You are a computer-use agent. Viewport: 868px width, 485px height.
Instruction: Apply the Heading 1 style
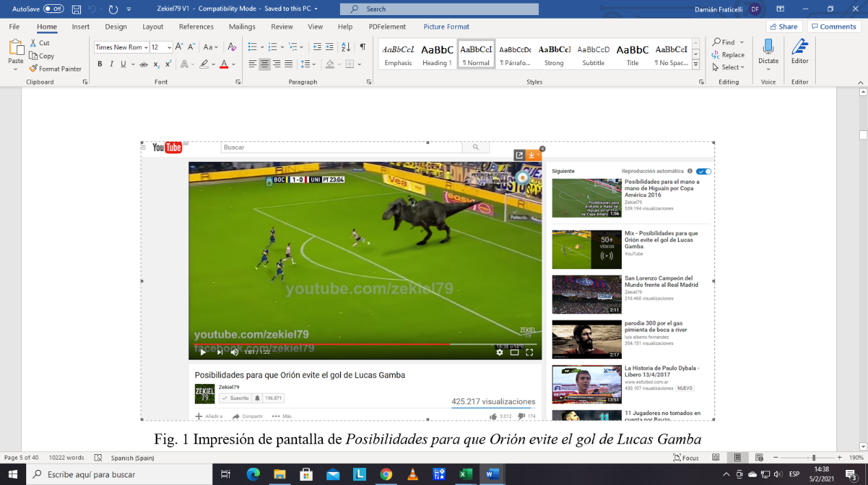[x=437, y=54]
